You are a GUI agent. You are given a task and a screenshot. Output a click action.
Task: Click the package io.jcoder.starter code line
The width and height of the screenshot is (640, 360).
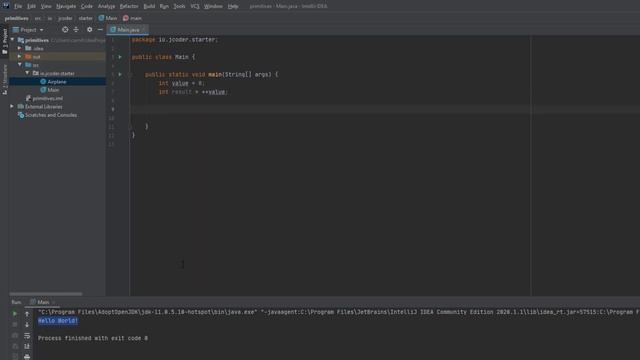point(175,40)
